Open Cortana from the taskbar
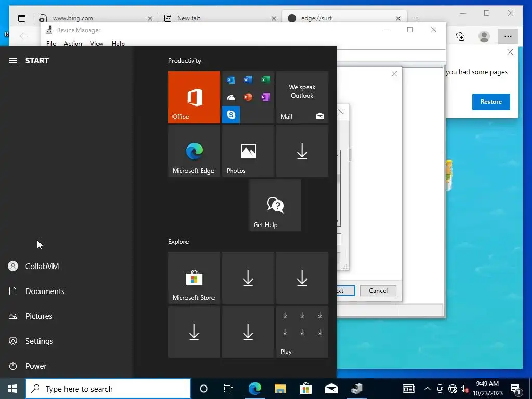 click(x=204, y=389)
